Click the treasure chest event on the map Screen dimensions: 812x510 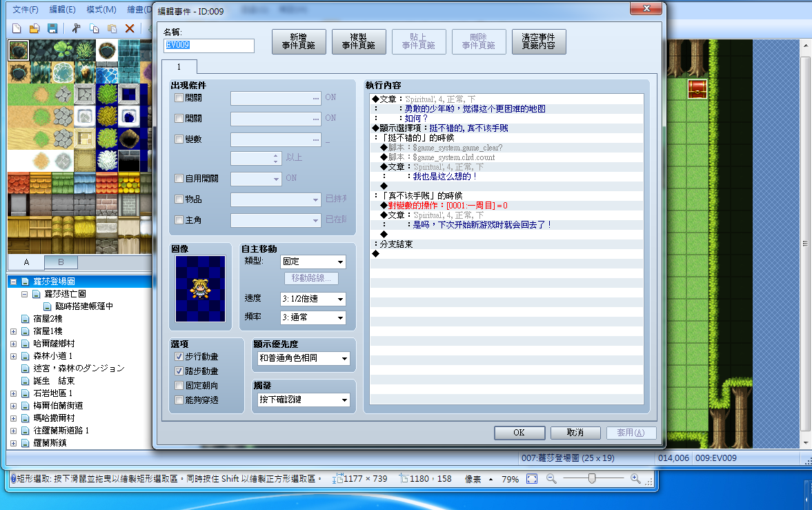coord(697,89)
